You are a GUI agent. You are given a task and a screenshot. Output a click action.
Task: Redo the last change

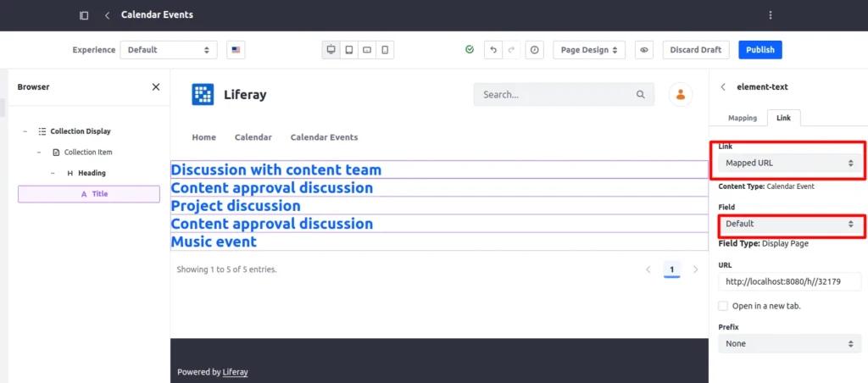(x=511, y=50)
